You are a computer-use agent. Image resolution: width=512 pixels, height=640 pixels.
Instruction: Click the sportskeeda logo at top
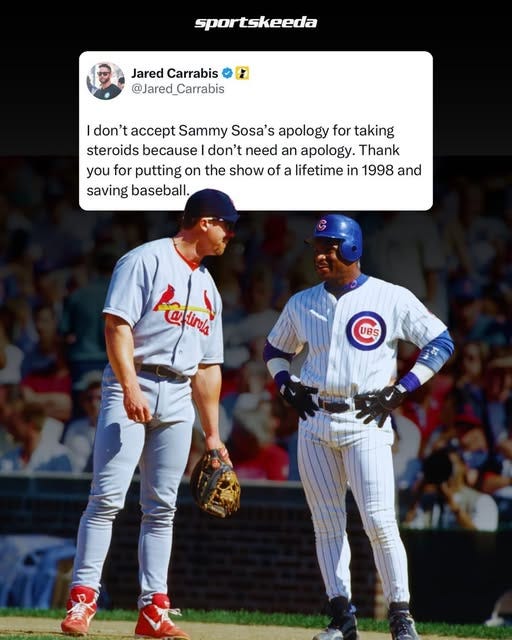tap(256, 22)
